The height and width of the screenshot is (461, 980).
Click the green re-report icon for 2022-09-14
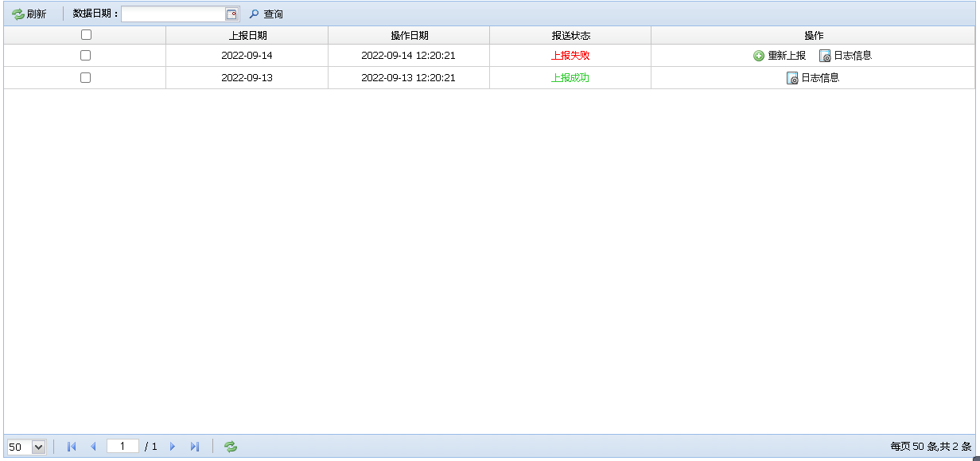click(759, 56)
